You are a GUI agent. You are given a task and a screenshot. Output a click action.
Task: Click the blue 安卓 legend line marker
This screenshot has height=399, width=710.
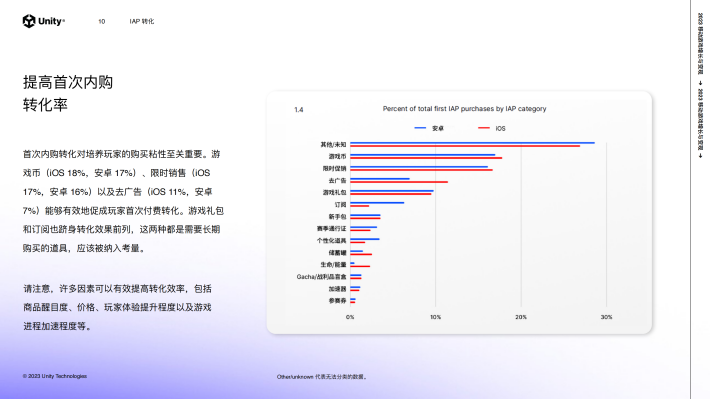pyautogui.click(x=420, y=128)
